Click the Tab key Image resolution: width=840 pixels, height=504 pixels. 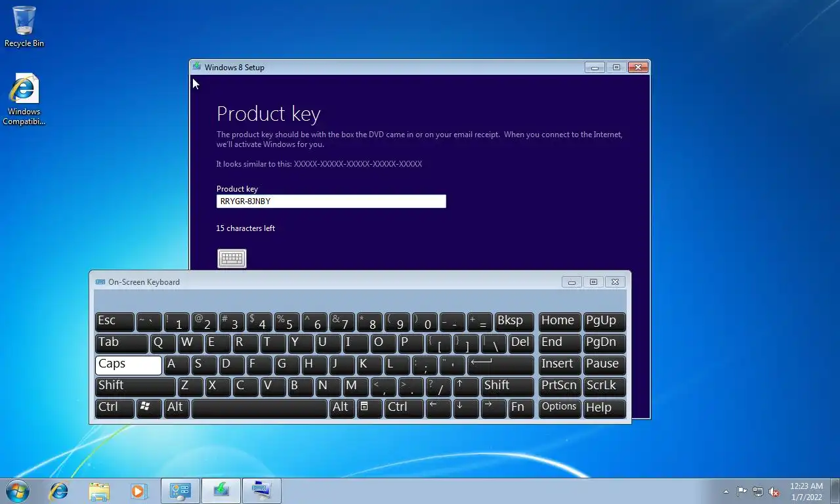tap(121, 343)
